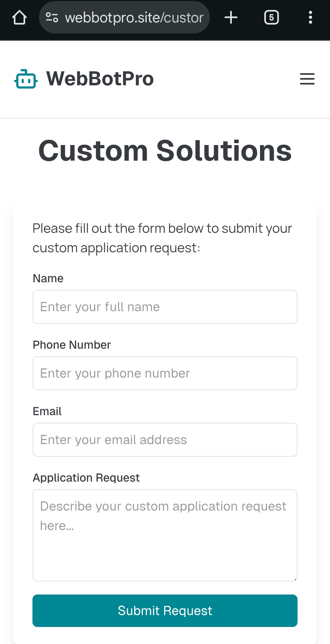Click the Email field label
Image resolution: width=330 pixels, height=644 pixels.
47,411
